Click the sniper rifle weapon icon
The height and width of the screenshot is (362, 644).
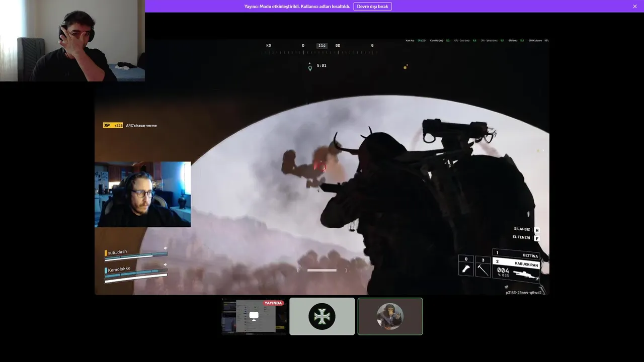coord(525,275)
